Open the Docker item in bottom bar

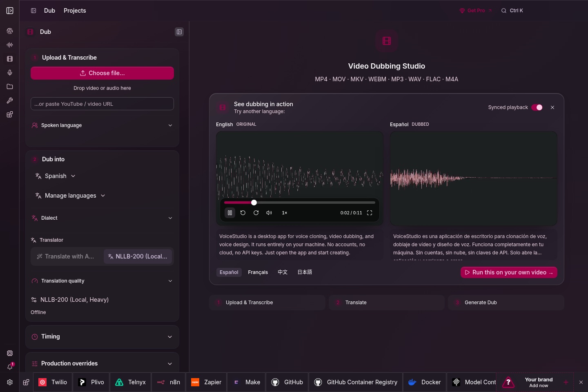[x=425, y=382]
